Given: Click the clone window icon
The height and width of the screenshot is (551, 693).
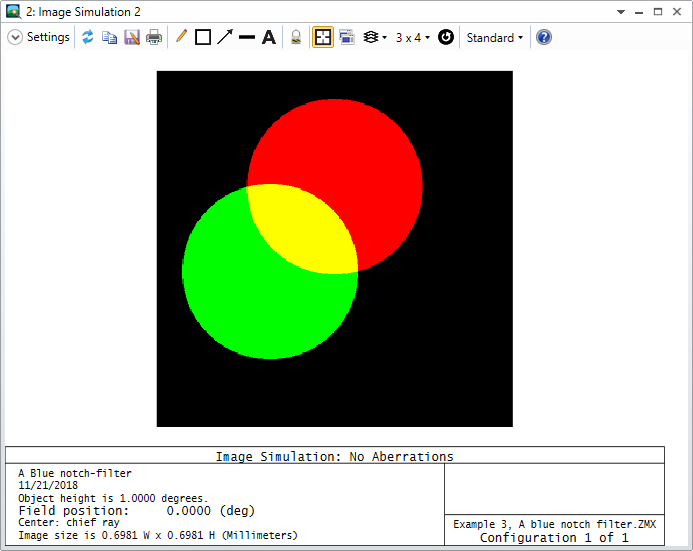Looking at the screenshot, I should [x=347, y=37].
